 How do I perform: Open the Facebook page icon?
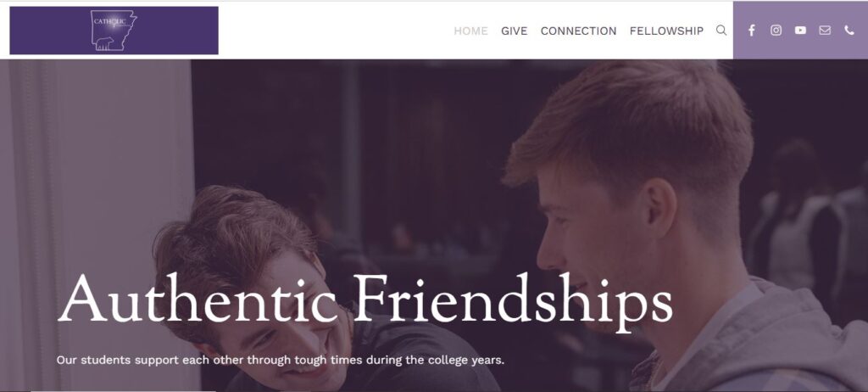click(x=751, y=31)
